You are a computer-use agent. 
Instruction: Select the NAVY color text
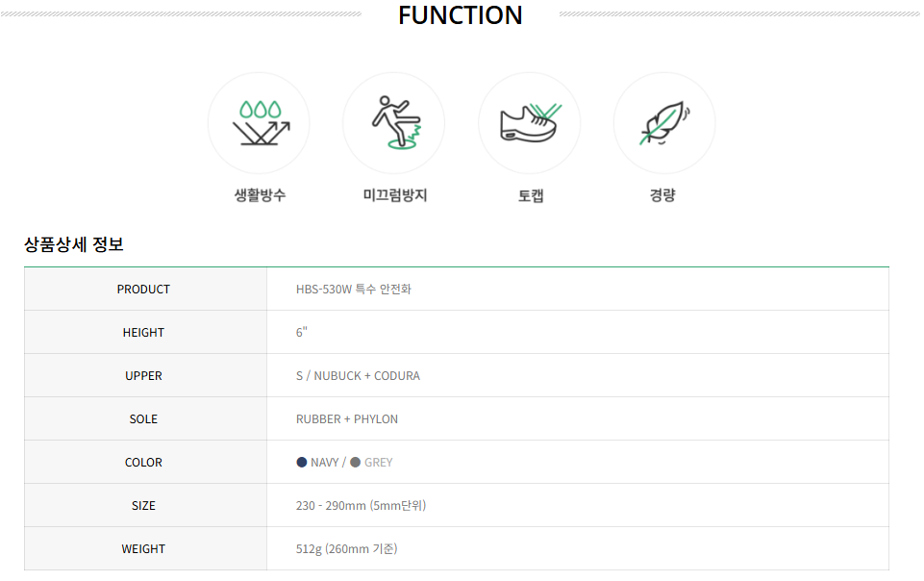tap(325, 463)
